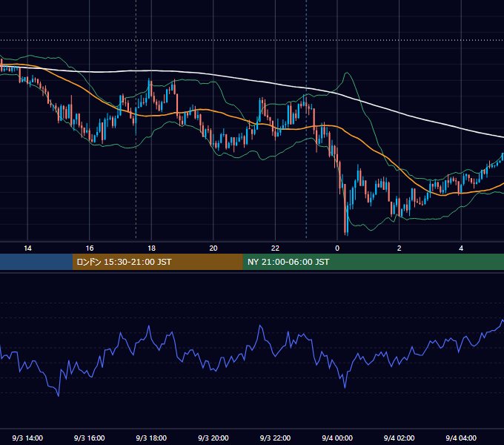The image size is (504, 445).
Task: Select the ロンドン 15:30-21:00 JST session band
Action: 157,262
